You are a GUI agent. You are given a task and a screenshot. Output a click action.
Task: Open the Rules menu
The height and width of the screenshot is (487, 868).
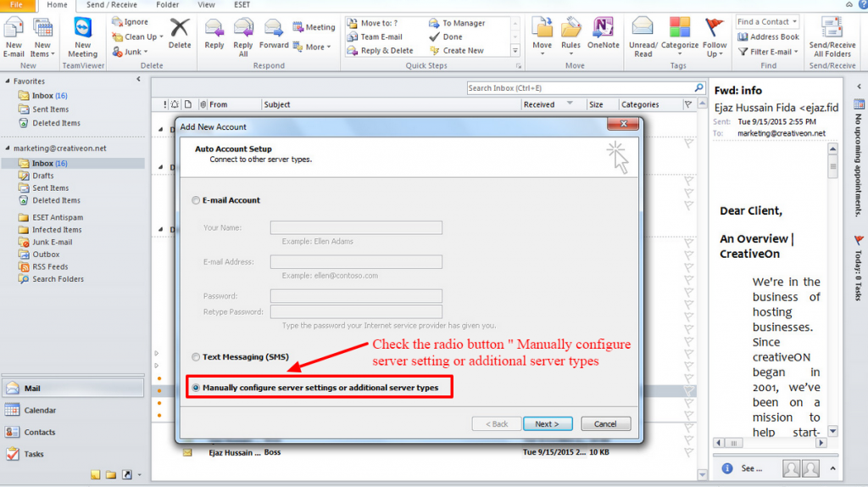tap(570, 37)
